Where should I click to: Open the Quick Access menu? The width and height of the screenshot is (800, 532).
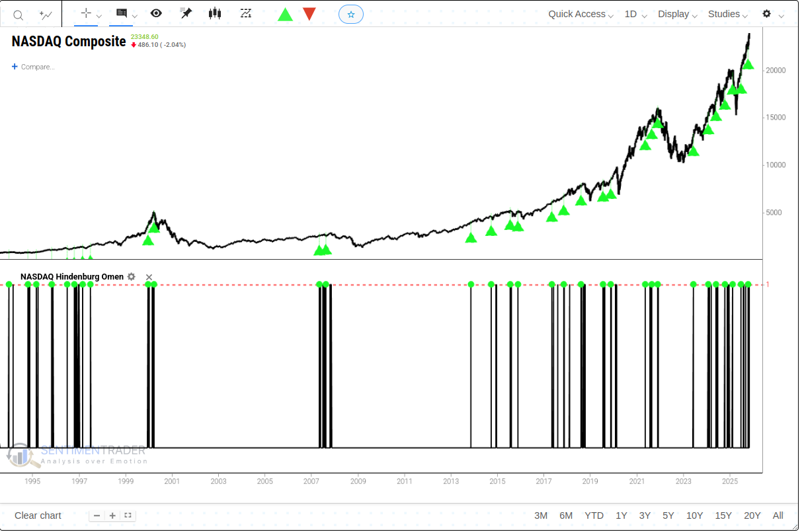coord(580,14)
